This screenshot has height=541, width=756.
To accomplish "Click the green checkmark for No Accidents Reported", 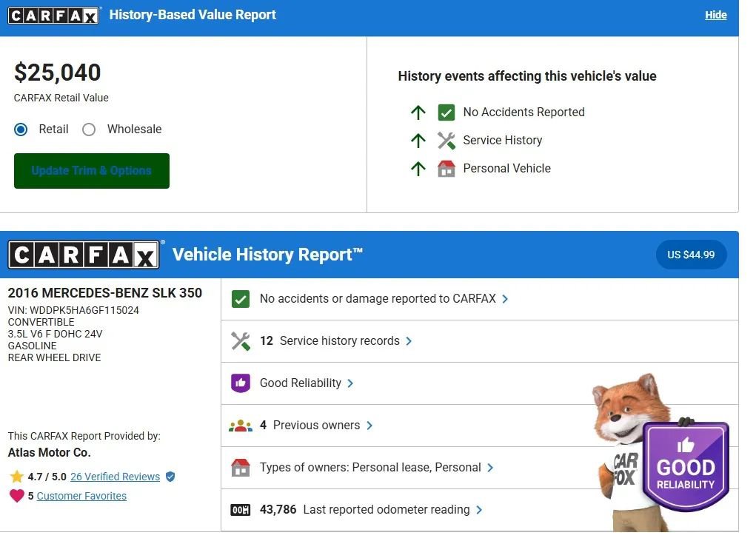I will 446,112.
